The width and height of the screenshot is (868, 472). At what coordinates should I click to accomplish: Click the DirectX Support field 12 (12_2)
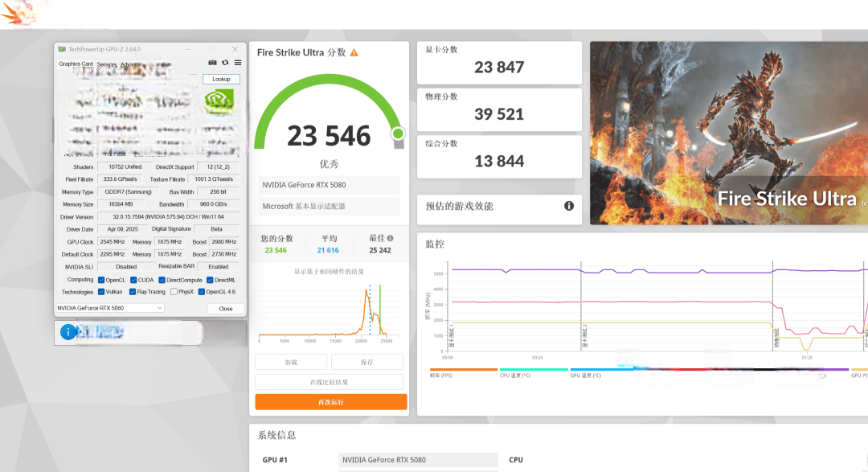pos(218,166)
